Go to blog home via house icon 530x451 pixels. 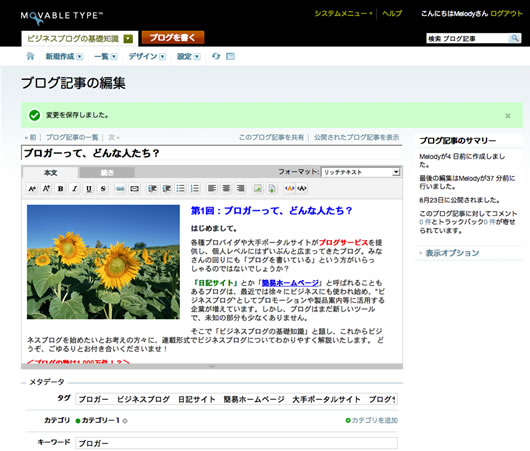(30, 56)
